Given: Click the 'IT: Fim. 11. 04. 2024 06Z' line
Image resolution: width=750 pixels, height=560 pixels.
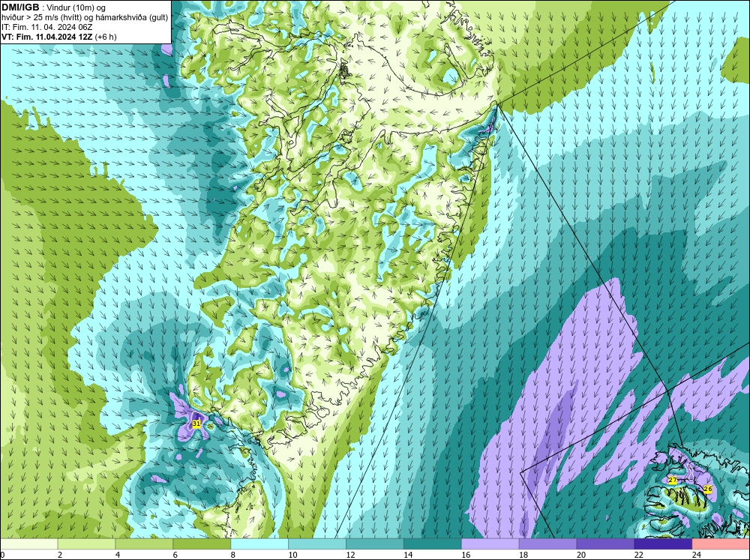Looking at the screenshot, I should coord(46,27).
